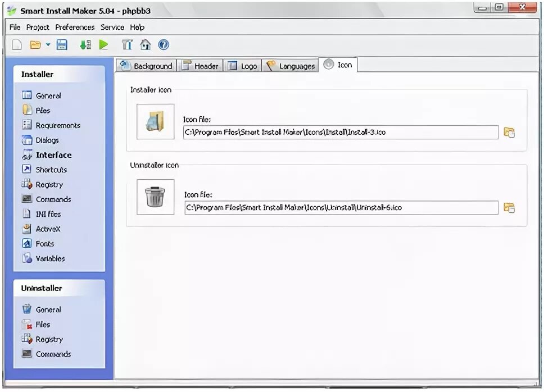Click the Compile green-arrows toolbar icon
The height and width of the screenshot is (392, 544).
[85, 45]
